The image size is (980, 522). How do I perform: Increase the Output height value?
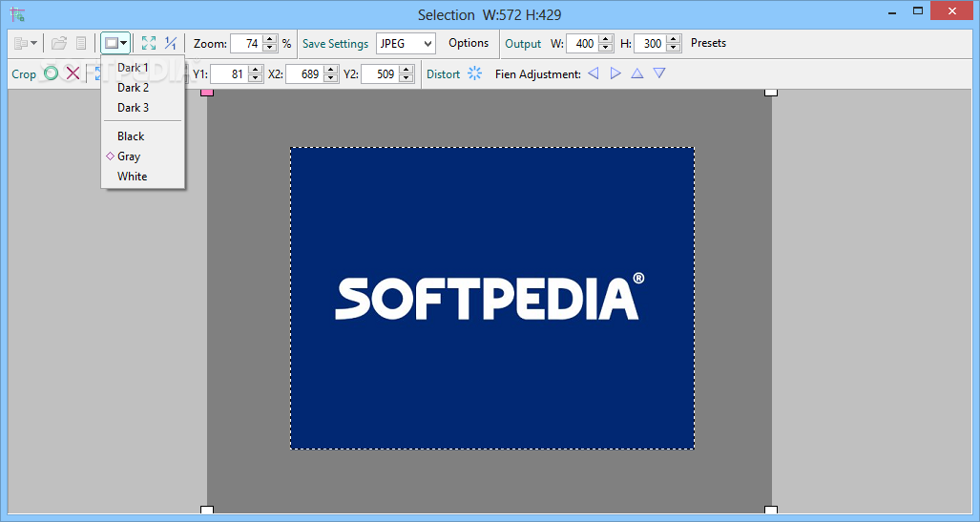point(674,39)
